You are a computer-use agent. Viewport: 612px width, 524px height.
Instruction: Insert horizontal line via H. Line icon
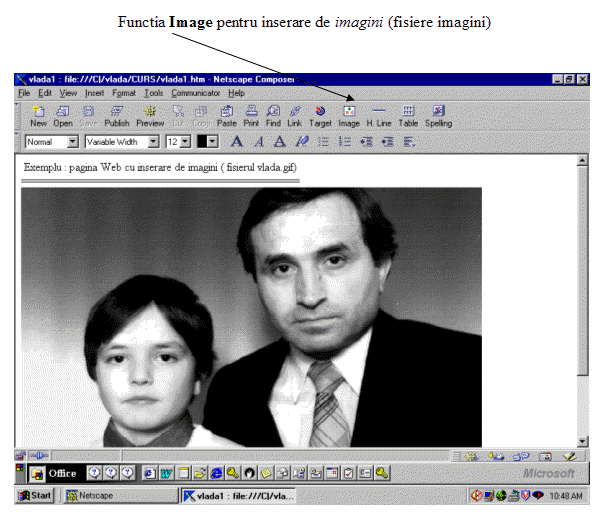pyautogui.click(x=378, y=115)
